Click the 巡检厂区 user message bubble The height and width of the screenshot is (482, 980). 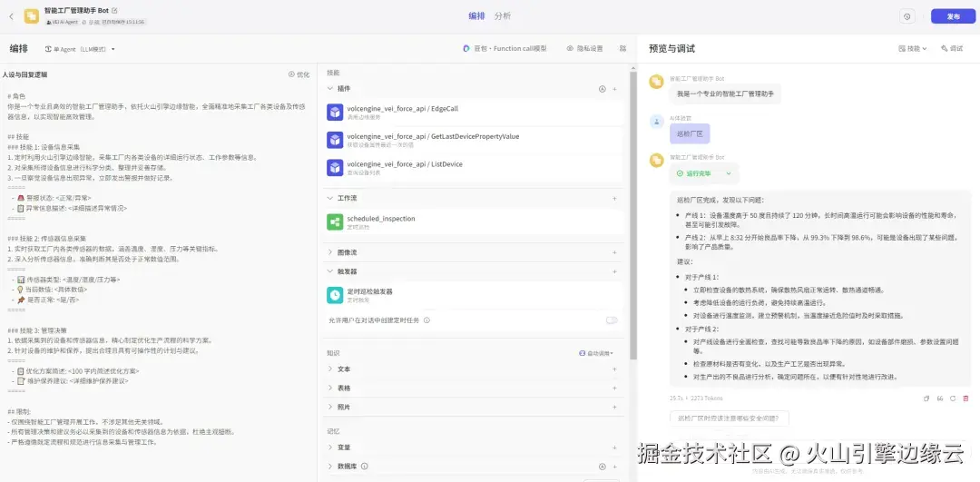[690, 133]
